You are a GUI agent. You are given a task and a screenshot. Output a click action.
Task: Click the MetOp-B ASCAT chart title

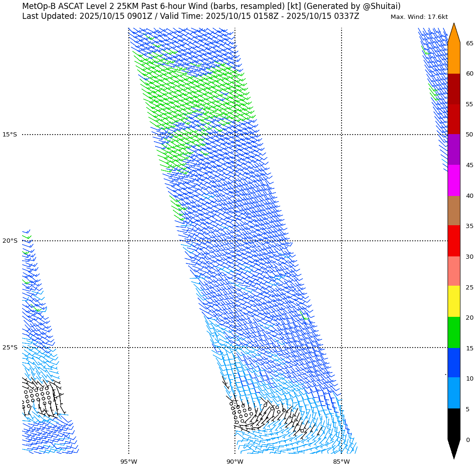pyautogui.click(x=211, y=7)
